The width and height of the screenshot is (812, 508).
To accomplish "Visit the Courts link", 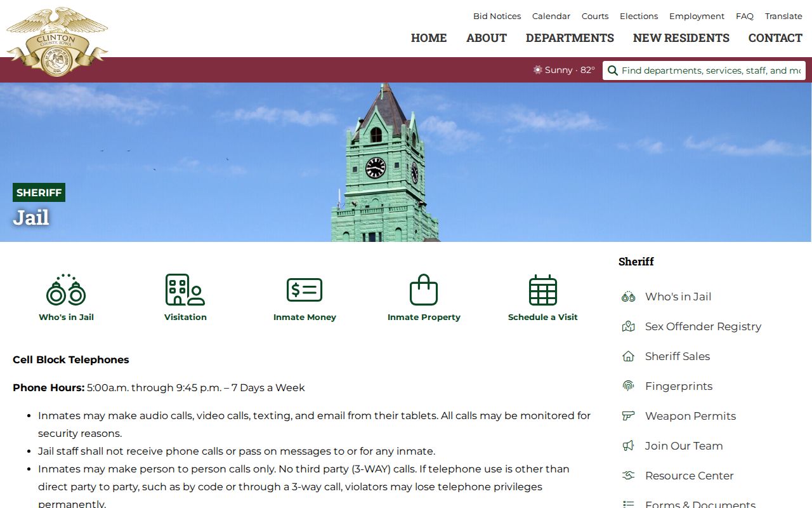I will point(595,17).
